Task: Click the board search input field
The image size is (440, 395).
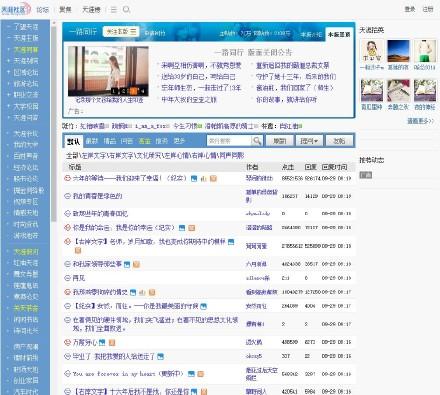Action: point(229,141)
